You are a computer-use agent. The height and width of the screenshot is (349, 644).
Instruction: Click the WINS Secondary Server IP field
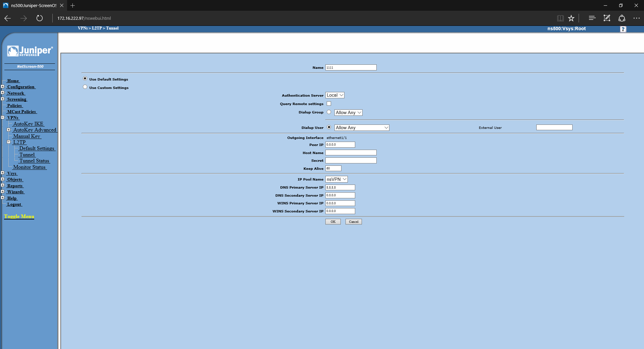340,211
